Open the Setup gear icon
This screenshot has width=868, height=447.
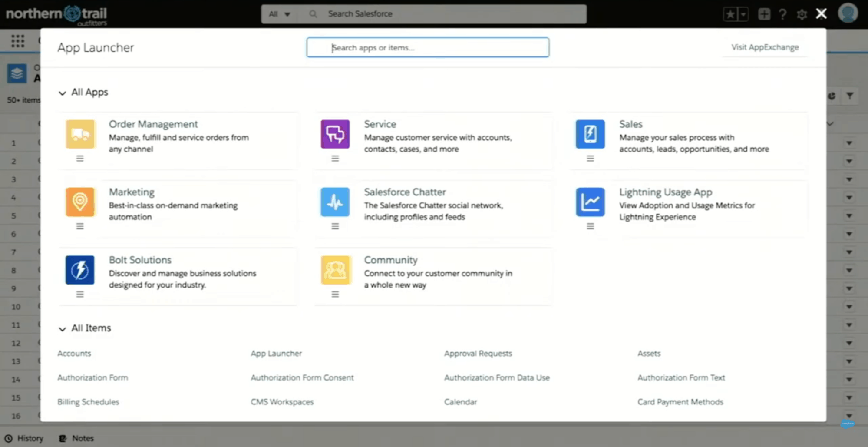[x=802, y=14]
